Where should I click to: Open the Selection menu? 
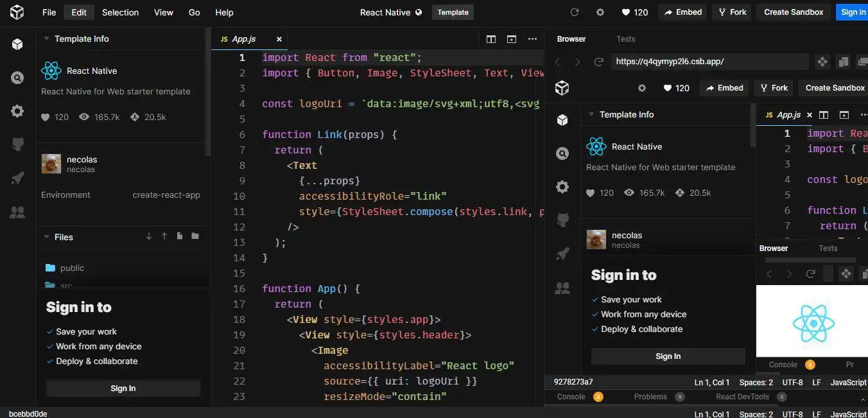click(120, 12)
